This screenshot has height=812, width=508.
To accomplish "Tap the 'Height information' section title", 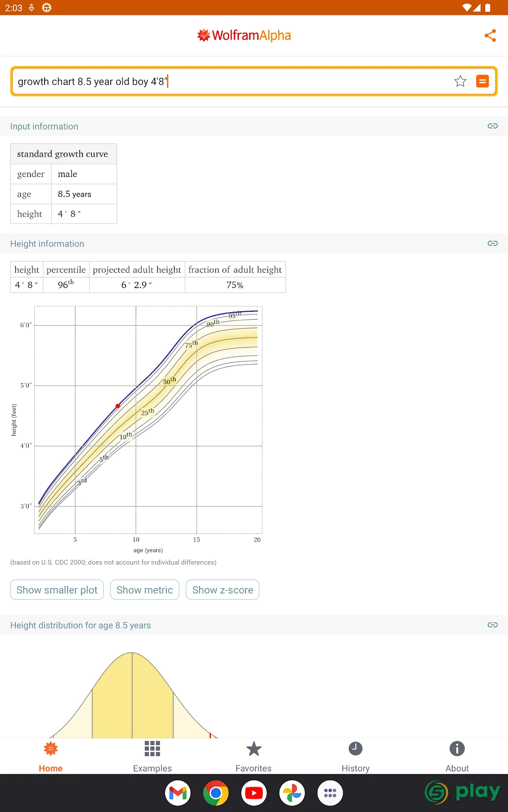I will [x=47, y=244].
